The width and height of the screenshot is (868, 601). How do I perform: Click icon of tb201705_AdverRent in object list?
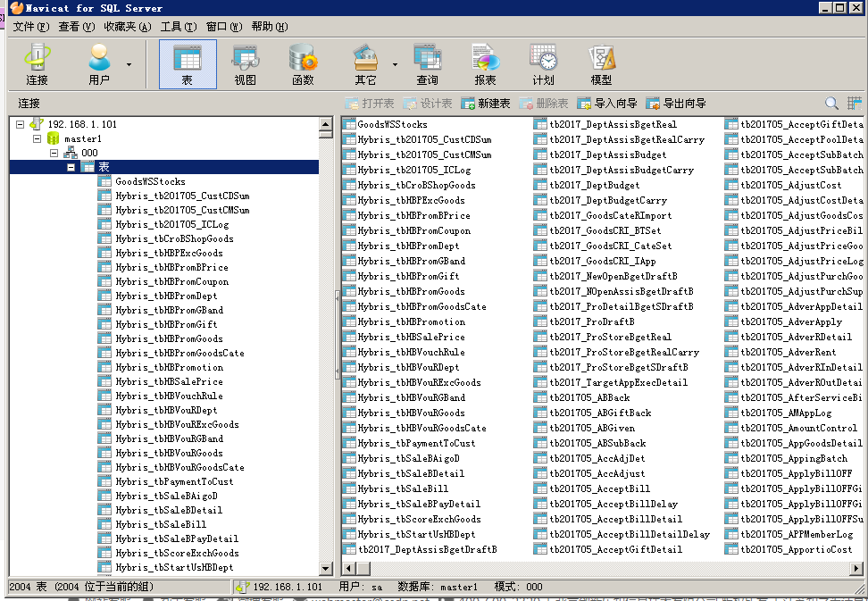pyautogui.click(x=731, y=352)
